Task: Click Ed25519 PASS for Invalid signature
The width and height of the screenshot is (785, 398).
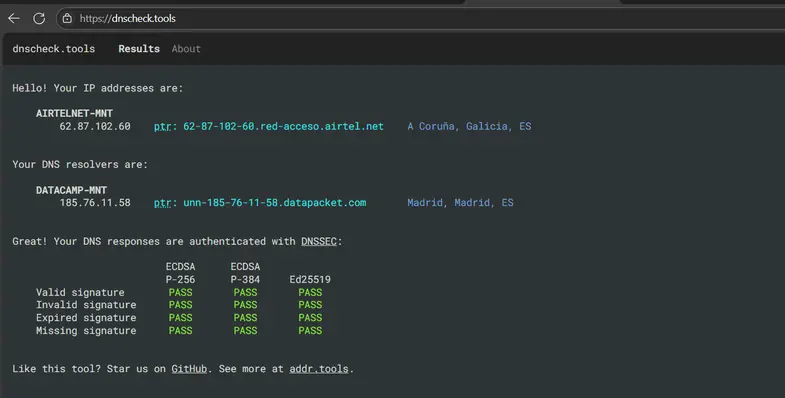Action: [x=310, y=305]
